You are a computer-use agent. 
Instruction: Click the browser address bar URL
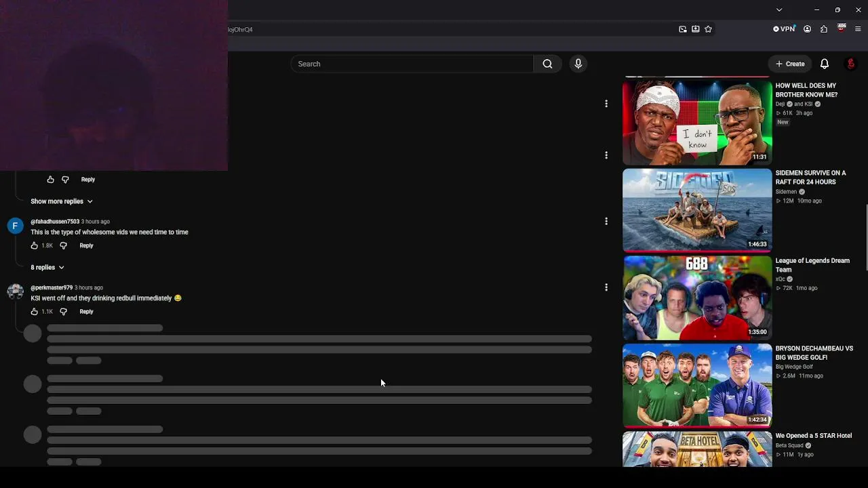240,30
